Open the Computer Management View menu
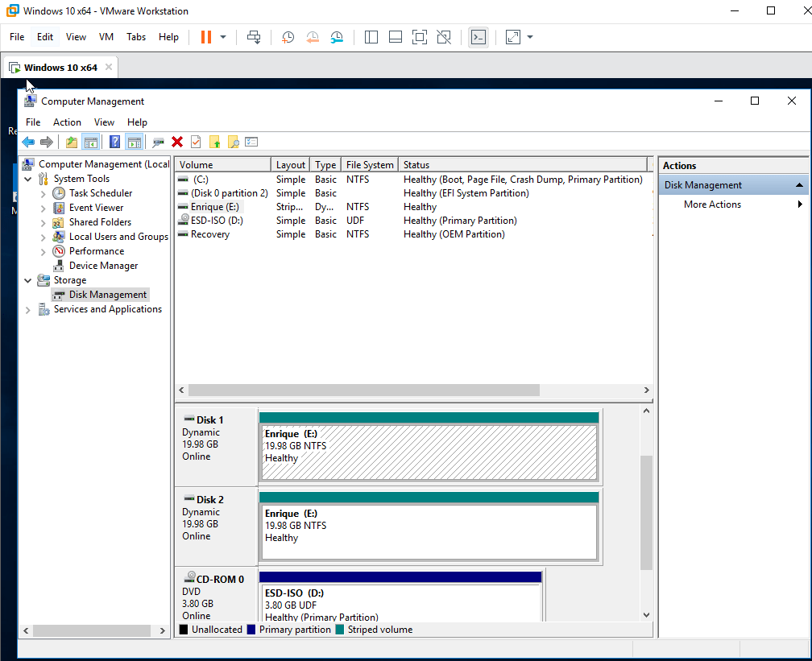Viewport: 812px width, 661px height. [104, 122]
